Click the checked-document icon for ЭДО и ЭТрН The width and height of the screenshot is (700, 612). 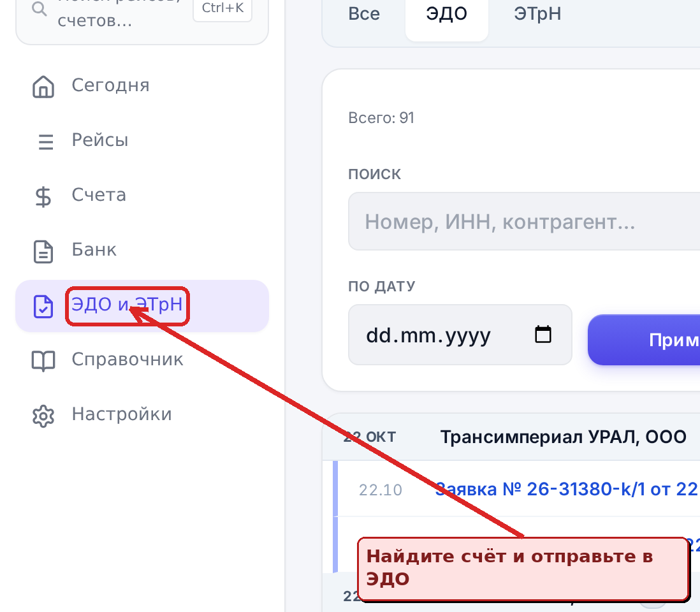tap(43, 307)
